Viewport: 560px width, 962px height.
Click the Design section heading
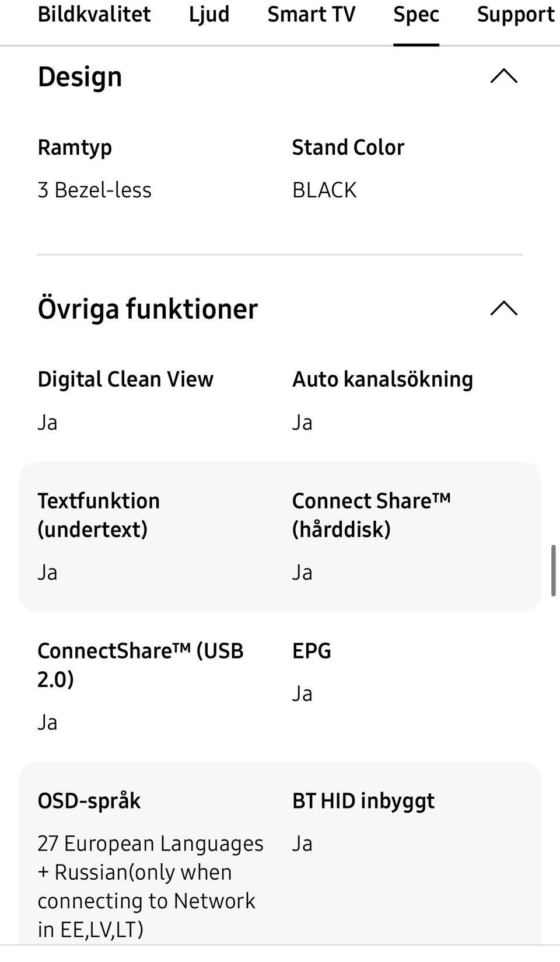pos(80,77)
